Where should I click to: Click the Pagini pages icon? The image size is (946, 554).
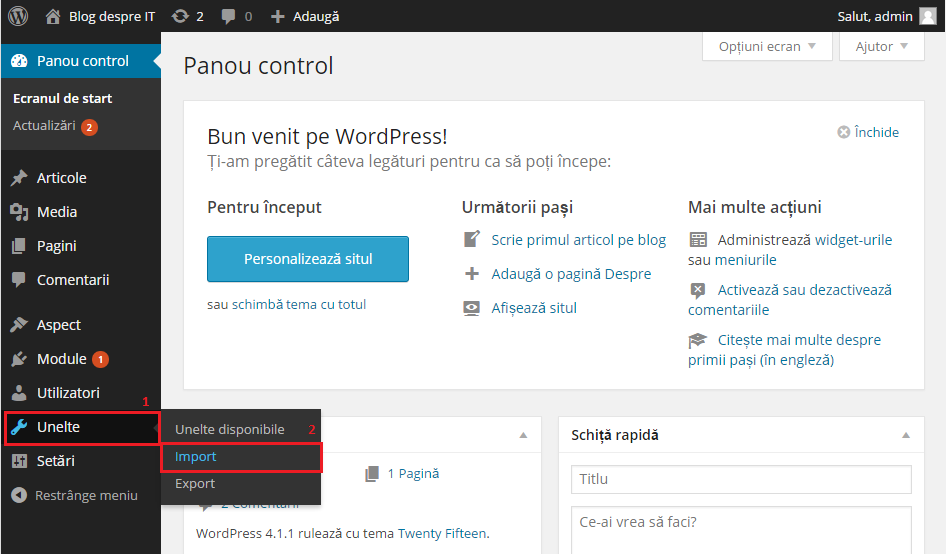pyautogui.click(x=19, y=246)
